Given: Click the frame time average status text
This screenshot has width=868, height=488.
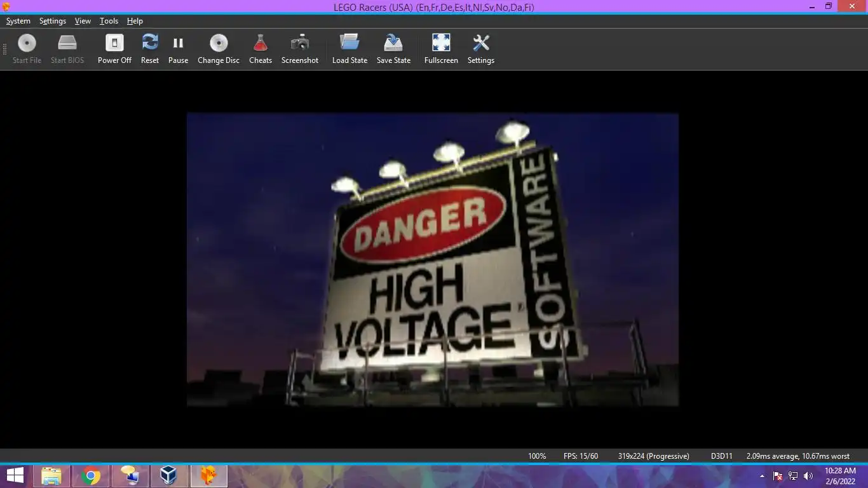Looking at the screenshot, I should [798, 456].
